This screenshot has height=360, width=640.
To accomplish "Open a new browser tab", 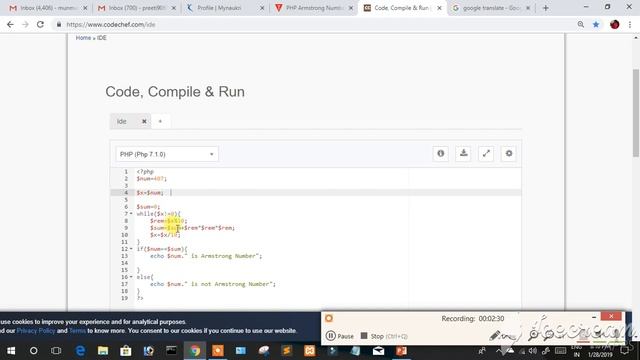I will tap(545, 8).
